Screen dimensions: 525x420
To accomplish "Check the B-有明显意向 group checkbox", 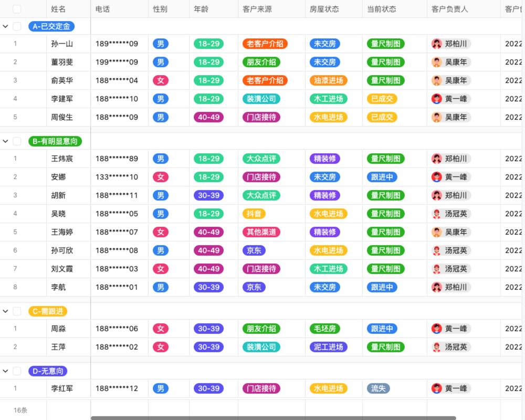I will pos(17,141).
